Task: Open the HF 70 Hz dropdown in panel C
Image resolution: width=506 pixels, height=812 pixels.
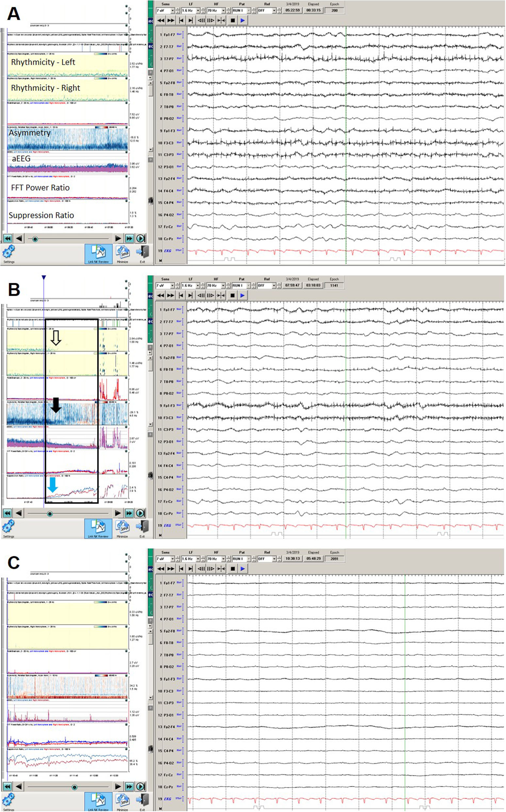Action: (223, 559)
